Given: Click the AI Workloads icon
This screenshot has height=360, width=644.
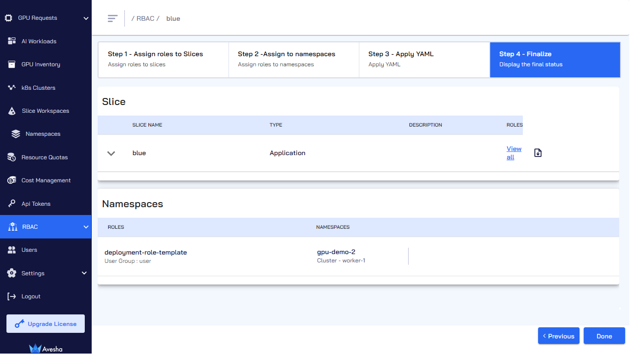Looking at the screenshot, I should [x=12, y=41].
